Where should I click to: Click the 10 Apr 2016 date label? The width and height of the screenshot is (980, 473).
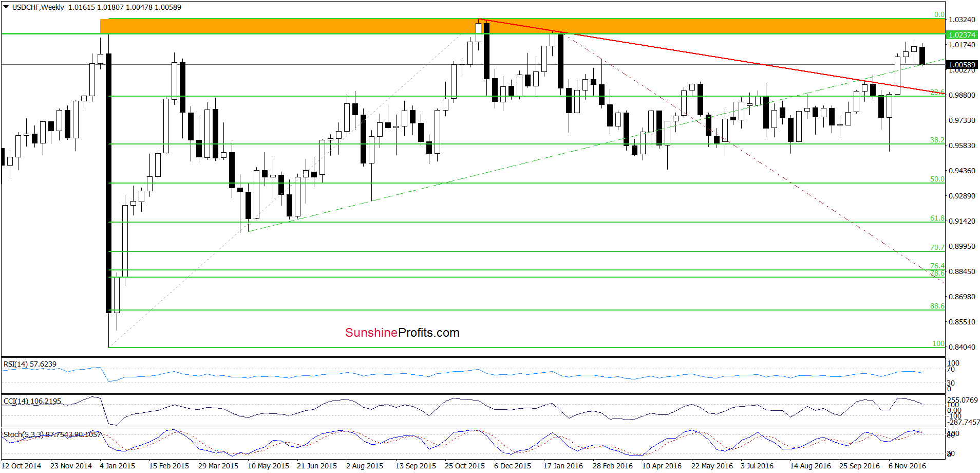pos(662,466)
